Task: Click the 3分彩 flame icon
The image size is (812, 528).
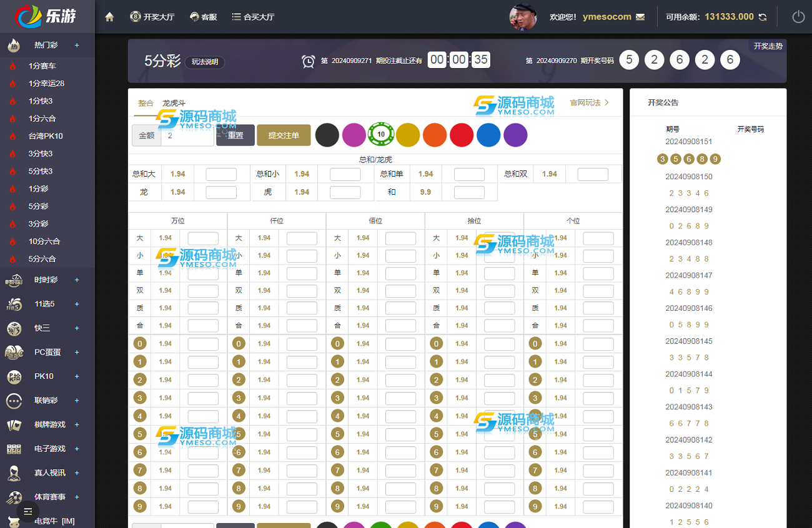Action: [12, 223]
